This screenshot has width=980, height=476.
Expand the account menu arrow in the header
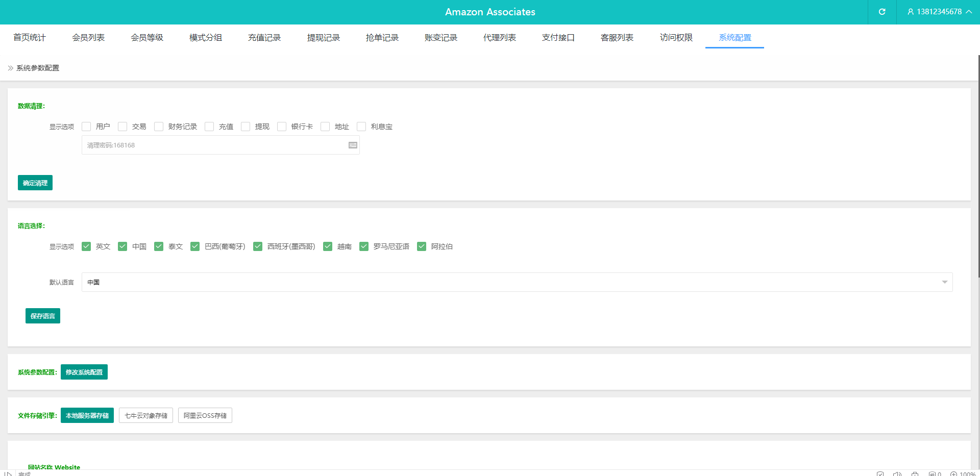(x=969, y=12)
